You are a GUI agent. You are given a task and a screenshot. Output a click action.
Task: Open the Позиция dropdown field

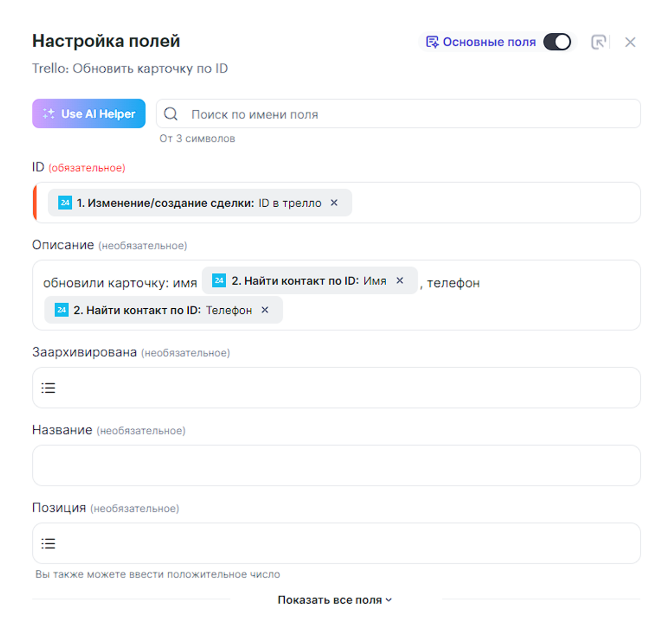[x=344, y=544]
